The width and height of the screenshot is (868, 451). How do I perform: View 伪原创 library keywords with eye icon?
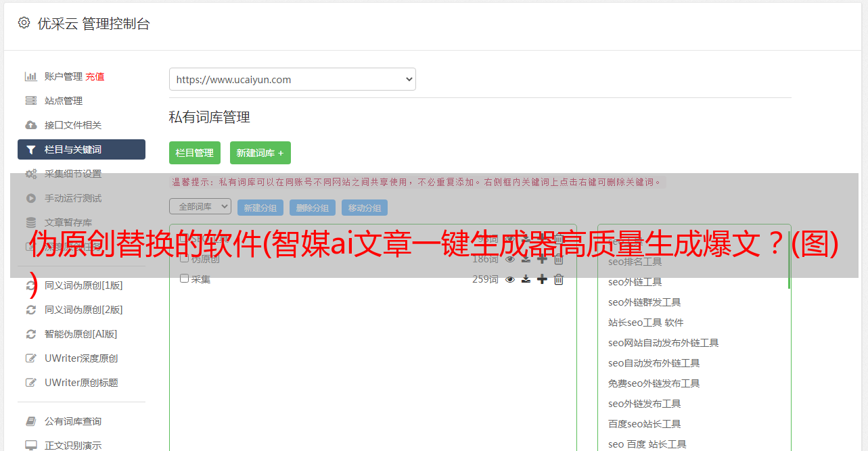[x=510, y=259]
